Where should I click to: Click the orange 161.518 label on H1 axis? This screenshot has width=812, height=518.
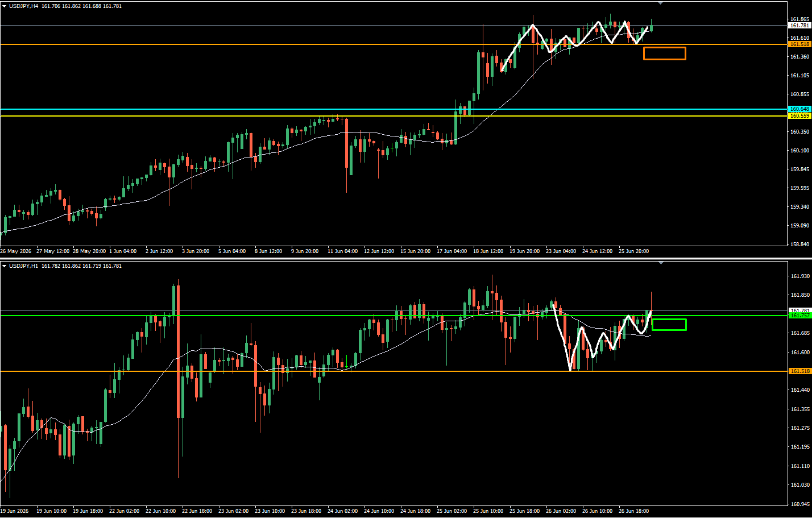pyautogui.click(x=799, y=371)
